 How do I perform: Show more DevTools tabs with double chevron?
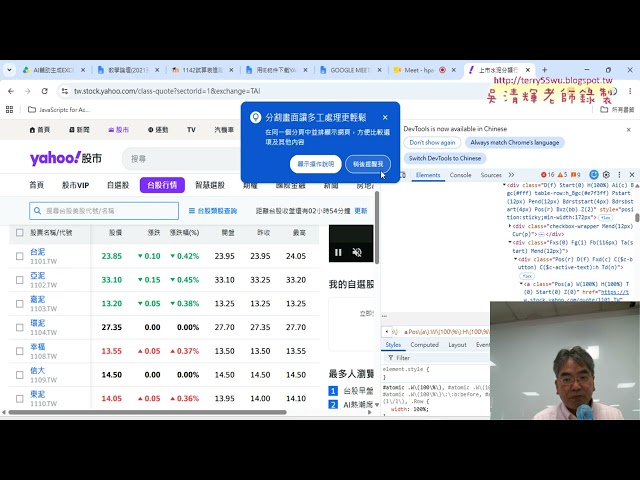(x=511, y=175)
